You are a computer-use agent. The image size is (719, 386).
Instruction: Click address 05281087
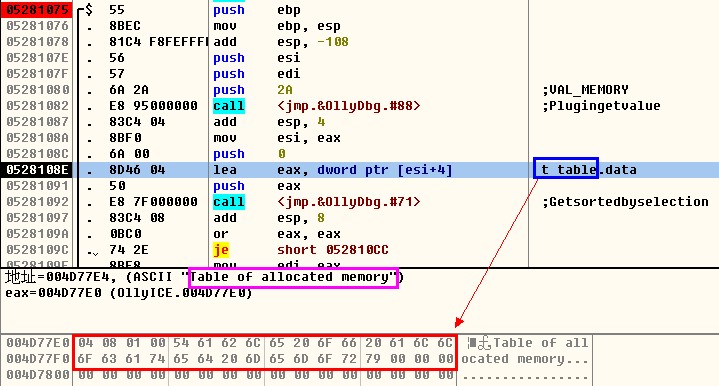[x=37, y=122]
